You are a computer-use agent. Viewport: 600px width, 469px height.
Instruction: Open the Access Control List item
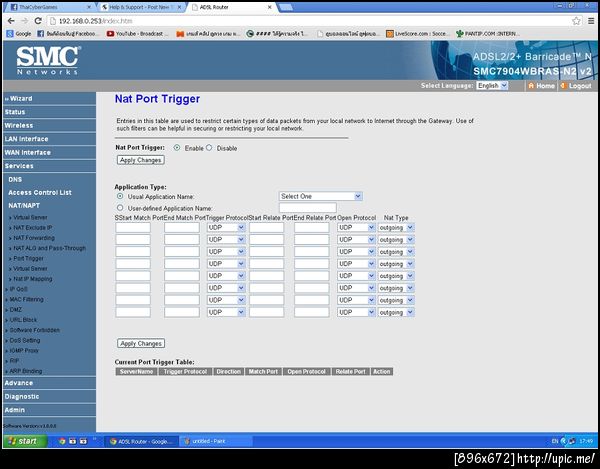(40, 192)
